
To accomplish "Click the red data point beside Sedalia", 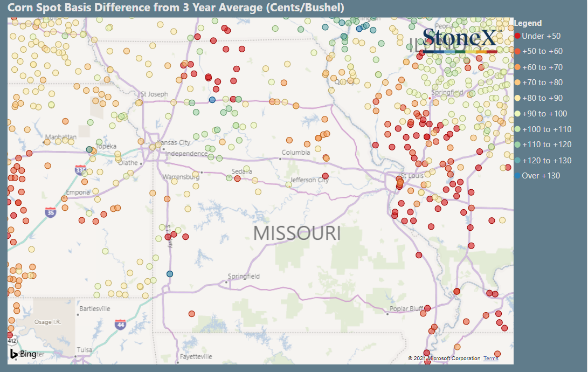I will (x=237, y=178).
